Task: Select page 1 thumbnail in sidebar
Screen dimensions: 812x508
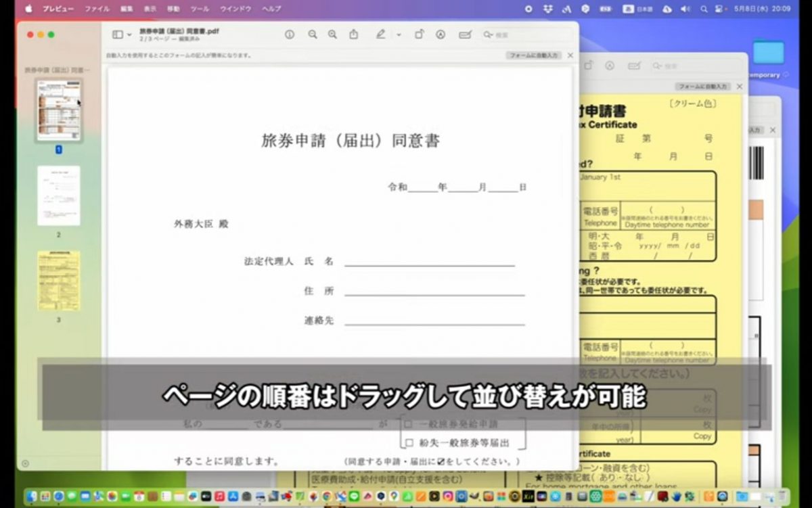Action: pos(59,110)
